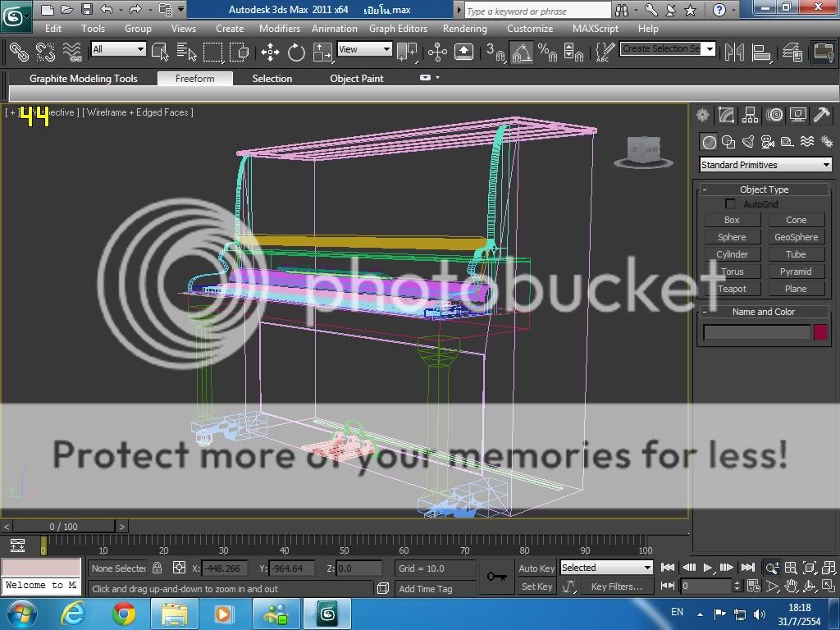840x630 pixels.
Task: Activate the Select and Rotate tool
Action: [x=295, y=52]
